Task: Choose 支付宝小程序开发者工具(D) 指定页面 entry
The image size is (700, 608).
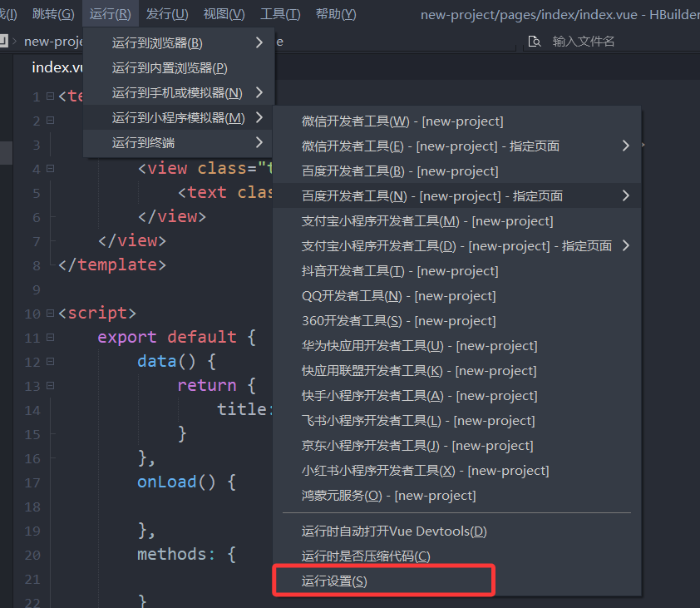Action: click(x=457, y=246)
